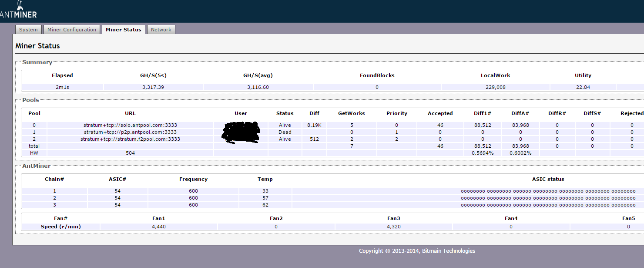The height and width of the screenshot is (268, 644).
Task: Click the solo.antpool.com pool URL
Action: pyautogui.click(x=131, y=125)
